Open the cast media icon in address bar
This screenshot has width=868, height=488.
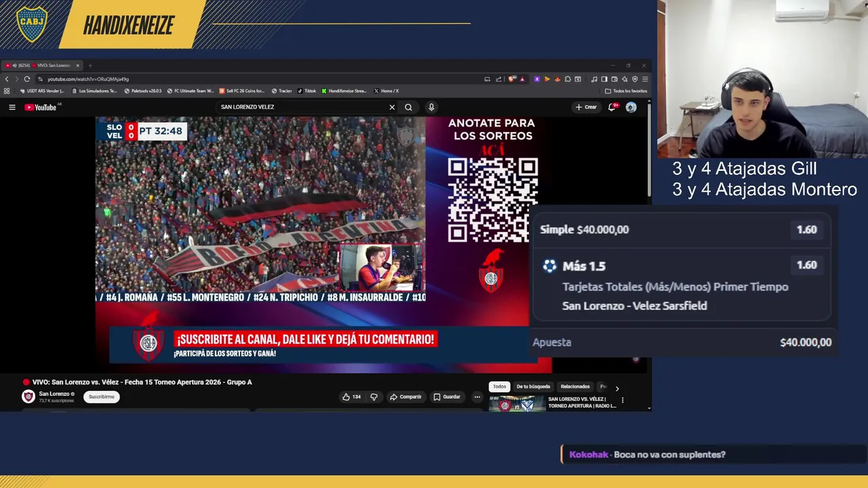pos(487,79)
